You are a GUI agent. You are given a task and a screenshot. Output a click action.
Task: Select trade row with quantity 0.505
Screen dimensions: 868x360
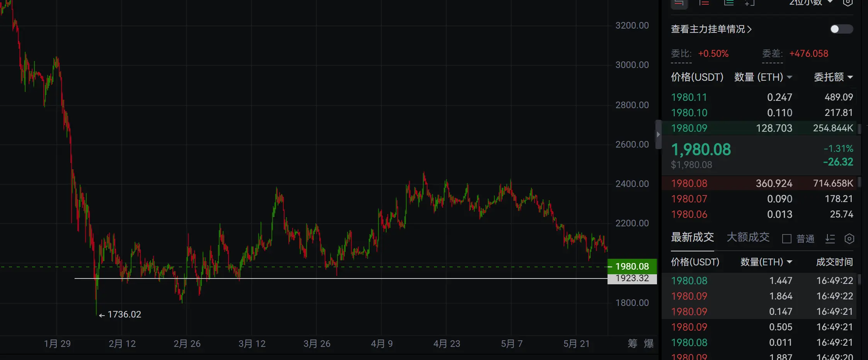coord(759,327)
